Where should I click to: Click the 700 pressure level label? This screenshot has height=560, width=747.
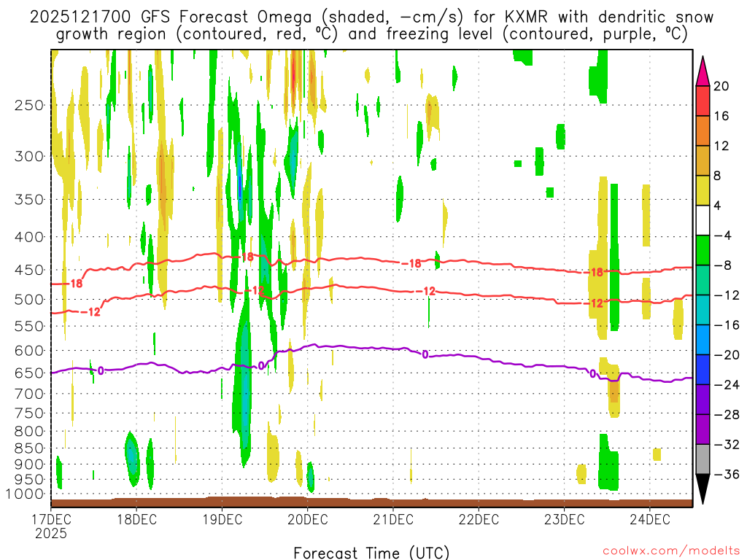pos(29,394)
